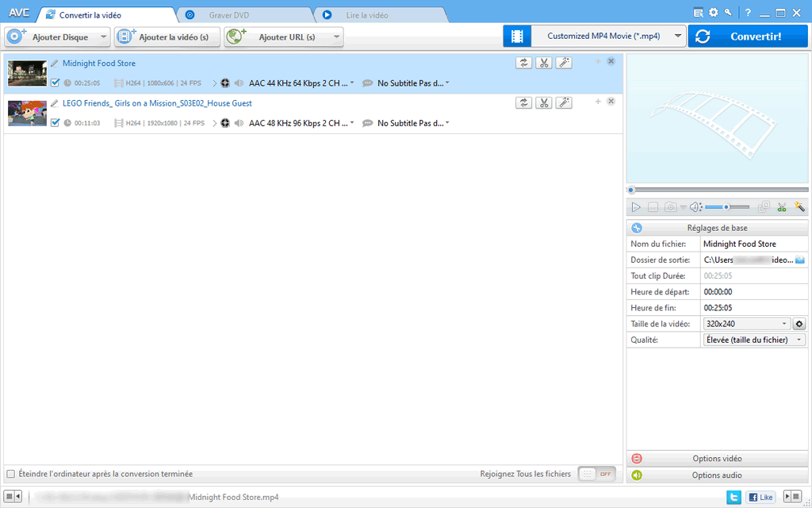
Task: Click the play button under the preview
Action: tap(636, 207)
